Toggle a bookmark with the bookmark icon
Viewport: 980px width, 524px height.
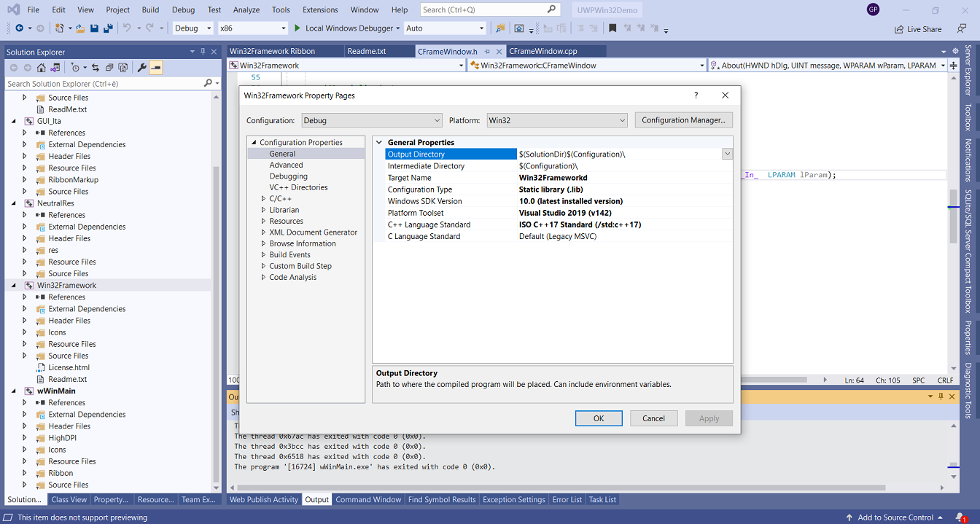(612, 28)
